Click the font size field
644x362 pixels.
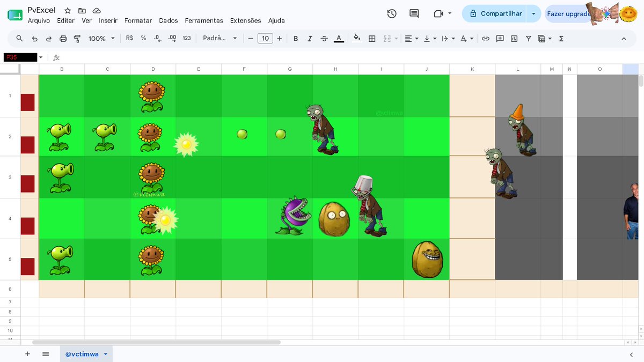click(265, 39)
